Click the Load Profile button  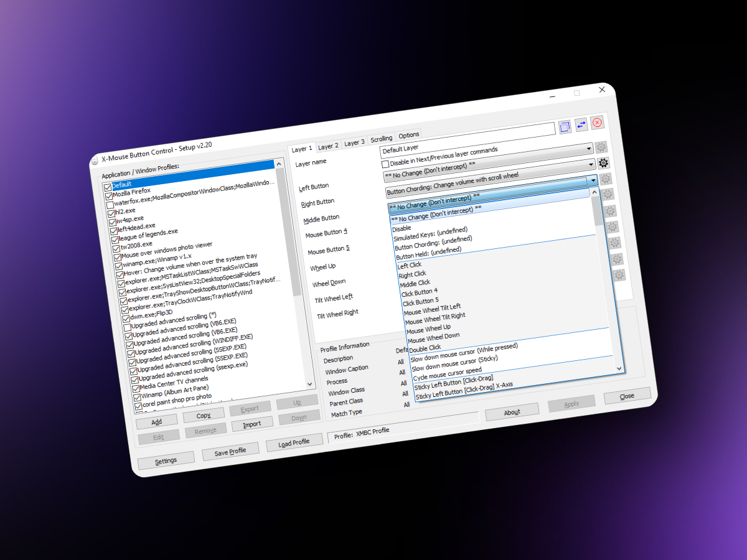(x=294, y=442)
